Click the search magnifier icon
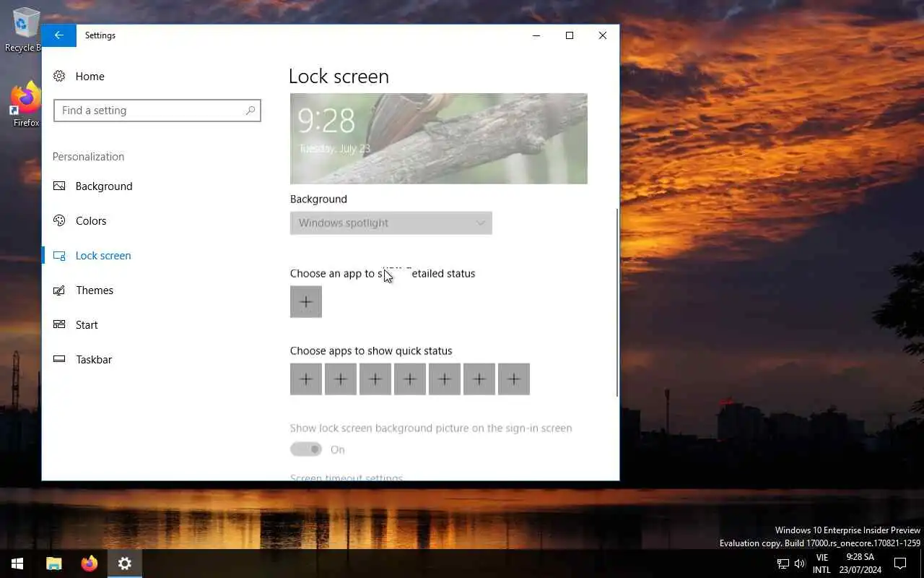 pos(250,111)
